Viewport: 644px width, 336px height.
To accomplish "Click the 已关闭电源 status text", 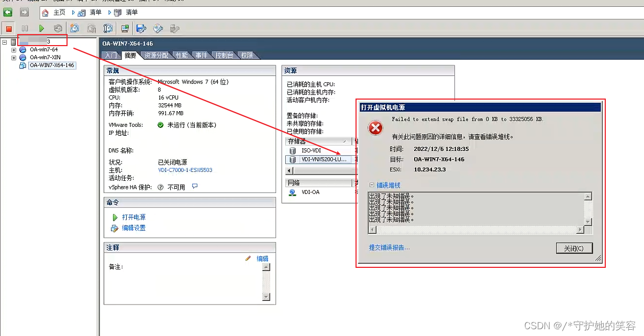I will coord(172,162).
